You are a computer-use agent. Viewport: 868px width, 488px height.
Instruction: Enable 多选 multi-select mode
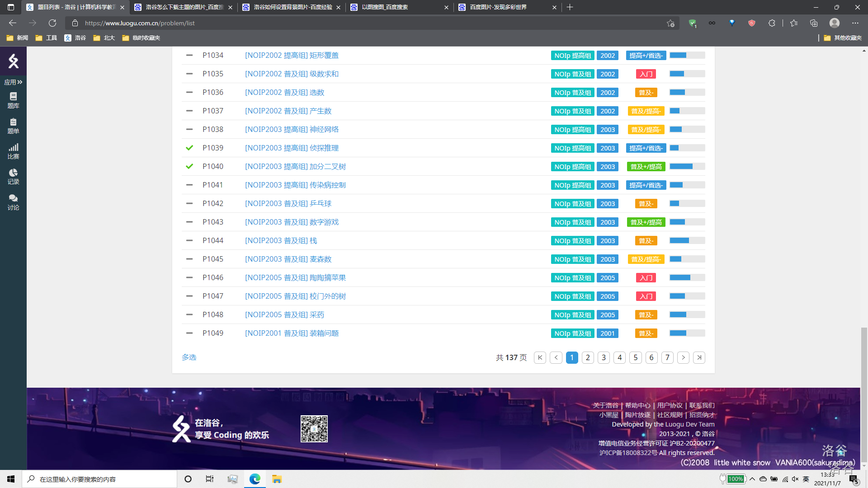click(189, 357)
